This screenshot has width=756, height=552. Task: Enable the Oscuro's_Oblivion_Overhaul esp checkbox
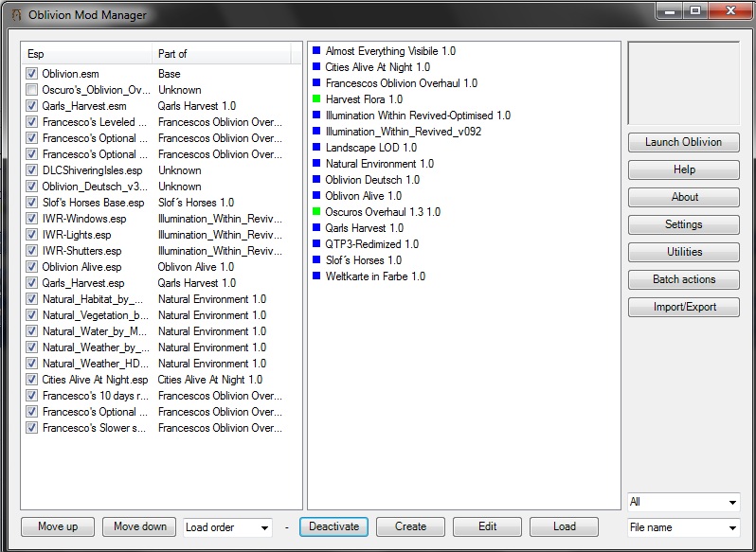[x=32, y=90]
